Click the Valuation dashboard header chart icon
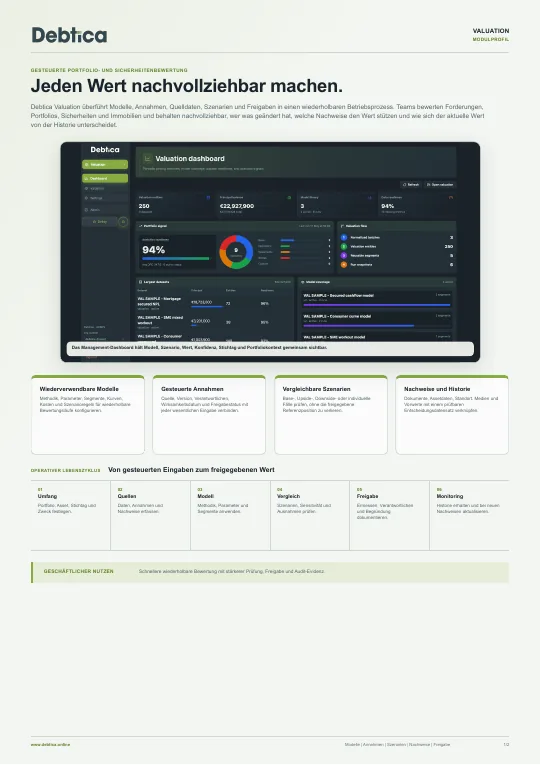The image size is (540, 765). 147,159
